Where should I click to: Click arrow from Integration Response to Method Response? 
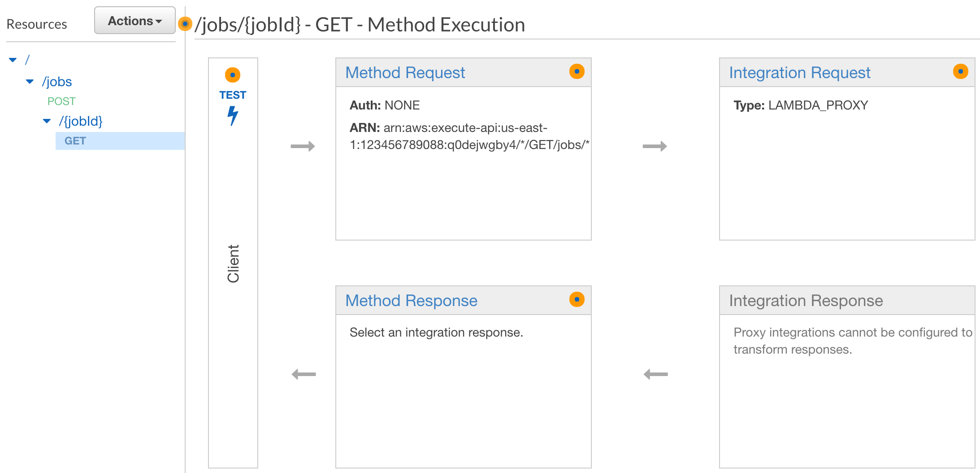[x=655, y=374]
